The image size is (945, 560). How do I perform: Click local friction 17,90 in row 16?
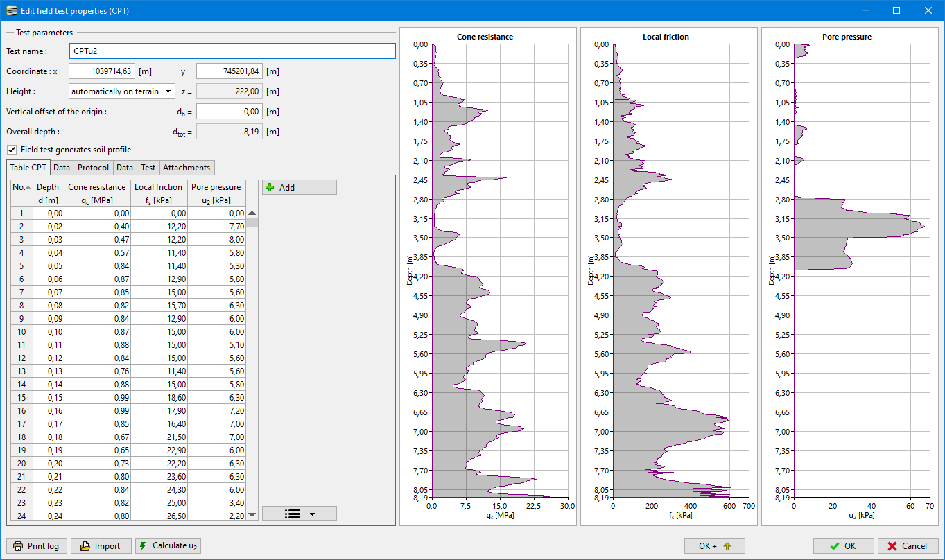[159, 410]
